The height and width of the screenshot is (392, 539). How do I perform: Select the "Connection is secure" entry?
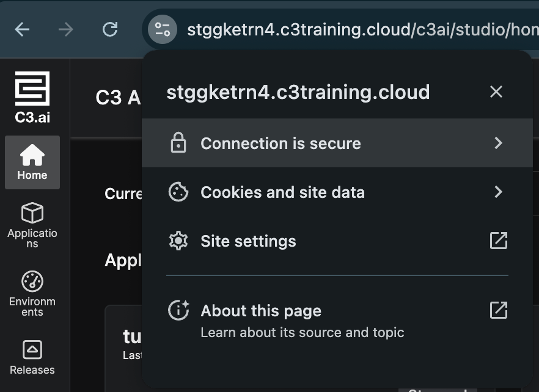tap(280, 143)
